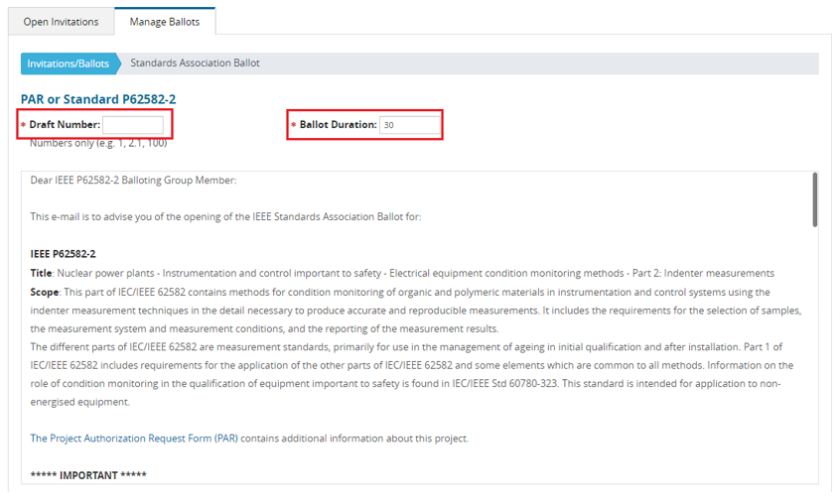The height and width of the screenshot is (504, 840).
Task: Select the Manage Ballots tab
Action: [x=165, y=22]
